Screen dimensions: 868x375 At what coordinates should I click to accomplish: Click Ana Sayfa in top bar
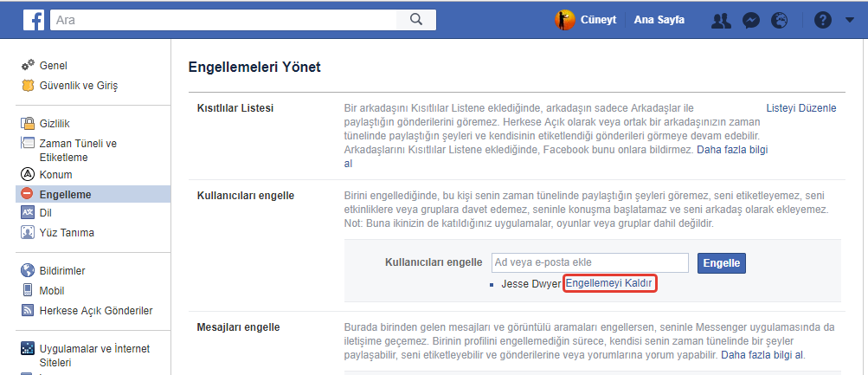(x=659, y=20)
